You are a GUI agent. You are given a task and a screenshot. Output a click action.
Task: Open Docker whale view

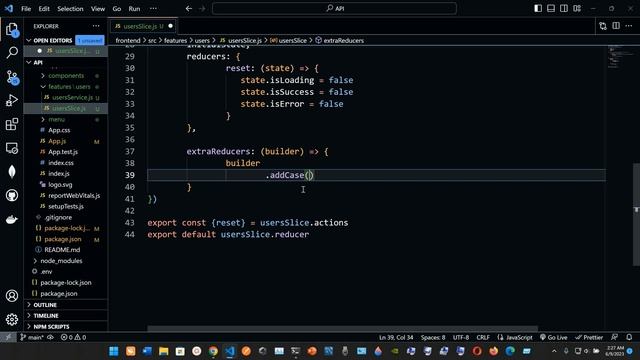coord(12,219)
